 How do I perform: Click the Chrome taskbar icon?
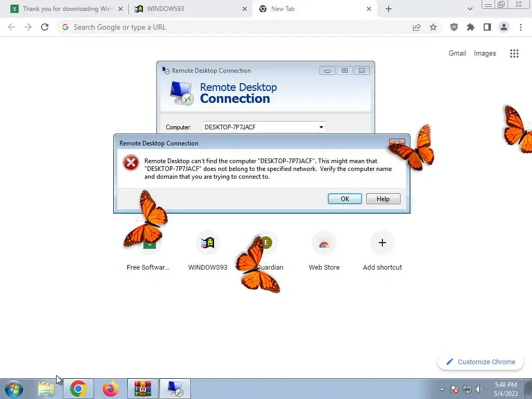78,389
